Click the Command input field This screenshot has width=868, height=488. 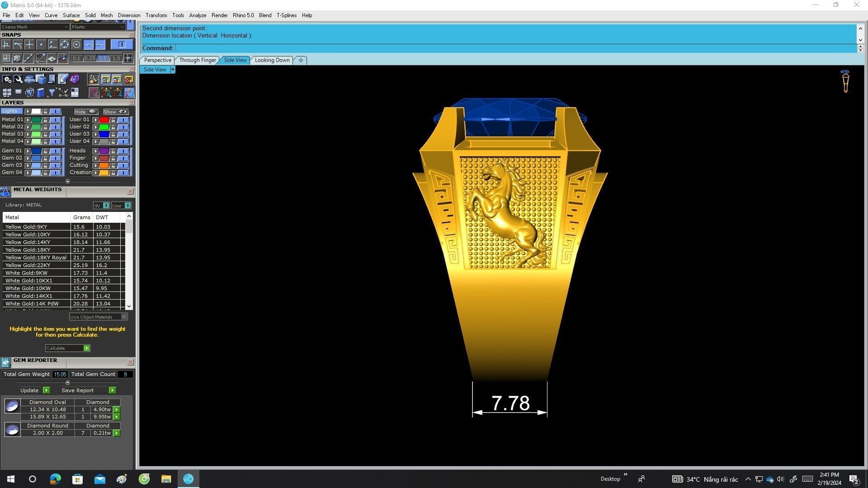[x=515, y=48]
